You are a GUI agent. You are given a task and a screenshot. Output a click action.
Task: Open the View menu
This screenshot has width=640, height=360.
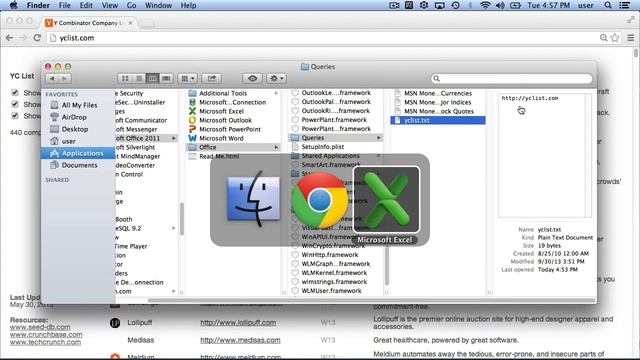[x=109, y=5]
